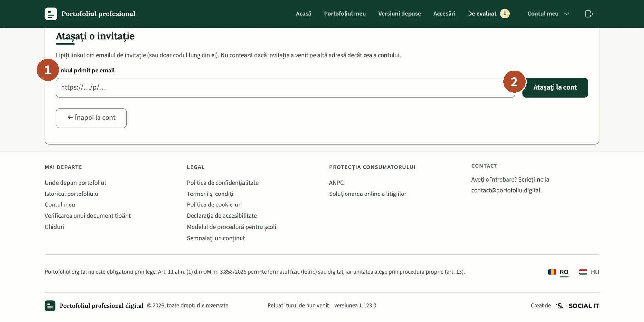
Task: Click the LEGAL footer heading
Action: [196, 167]
